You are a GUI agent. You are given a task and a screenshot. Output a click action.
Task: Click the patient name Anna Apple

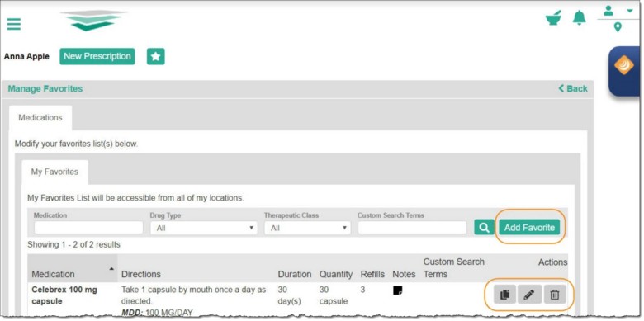point(26,57)
